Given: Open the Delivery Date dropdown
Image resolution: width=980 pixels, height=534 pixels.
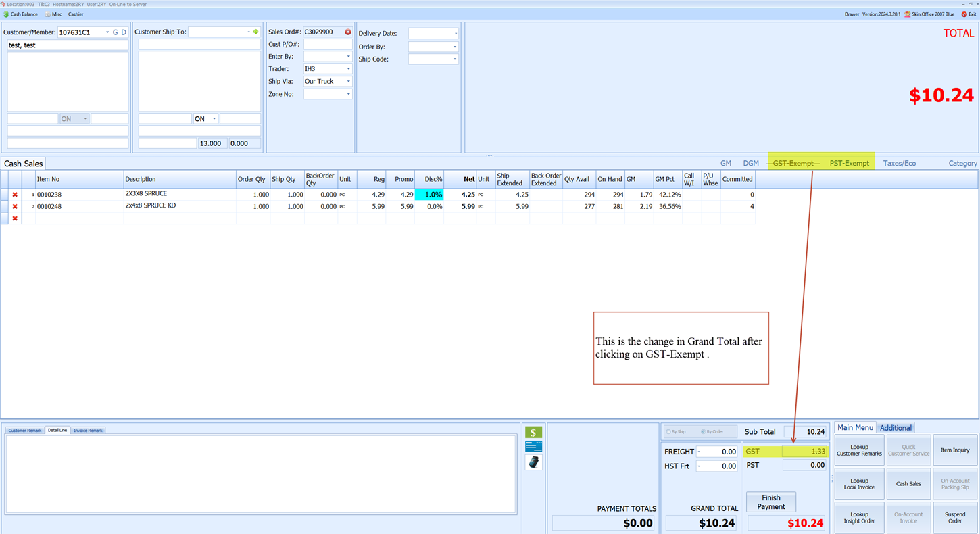Looking at the screenshot, I should pyautogui.click(x=455, y=34).
